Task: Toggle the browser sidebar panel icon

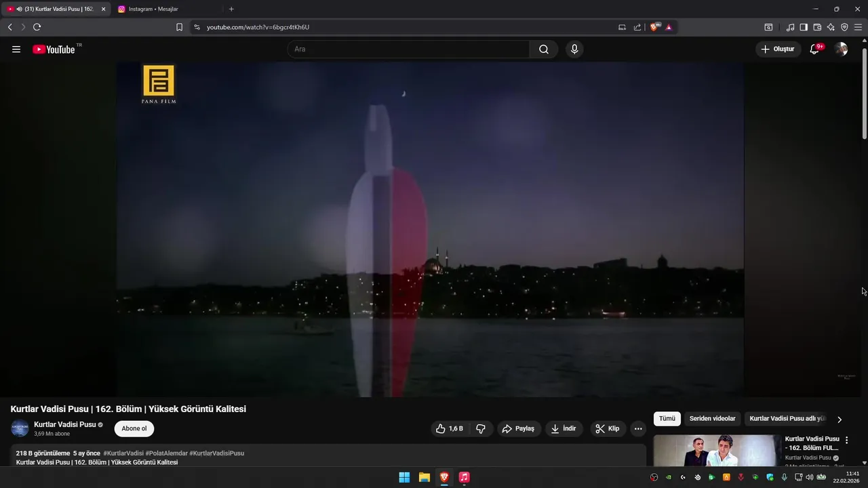Action: (x=804, y=27)
